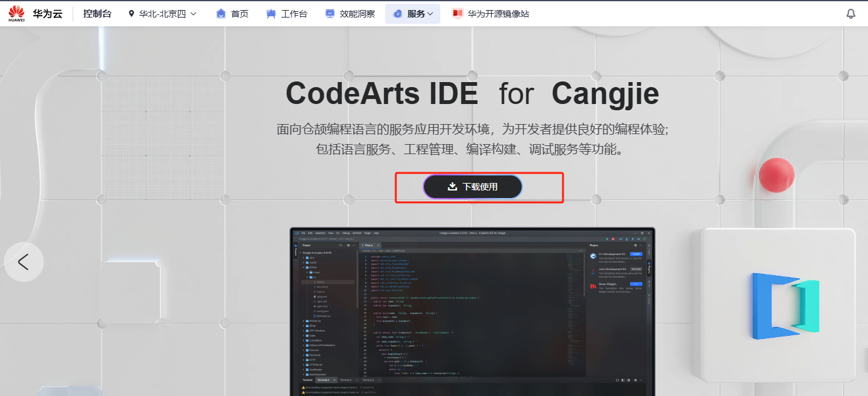This screenshot has width=868, height=396.
Task: Click the "CodeArts IDE for Cangjie" heading
Action: coord(472,93)
